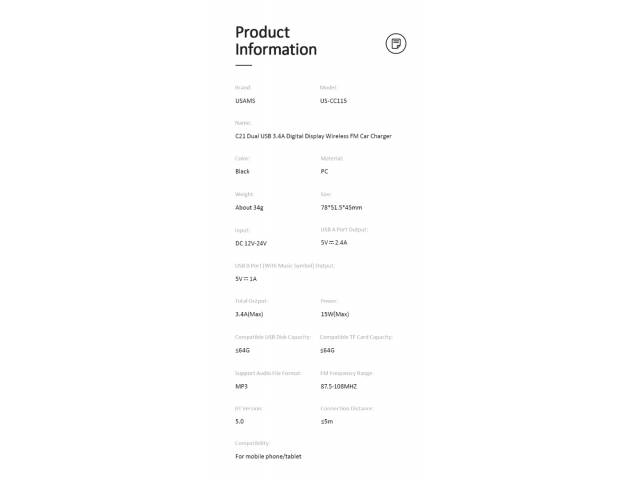Image resolution: width=640 pixels, height=480 pixels.
Task: Click the 5V 2.4A USB A port output
Action: click(333, 242)
